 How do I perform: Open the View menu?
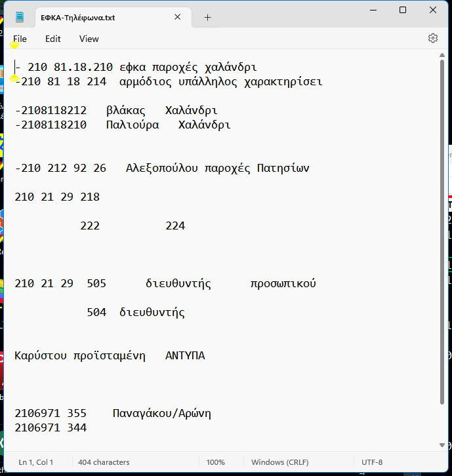pos(89,39)
